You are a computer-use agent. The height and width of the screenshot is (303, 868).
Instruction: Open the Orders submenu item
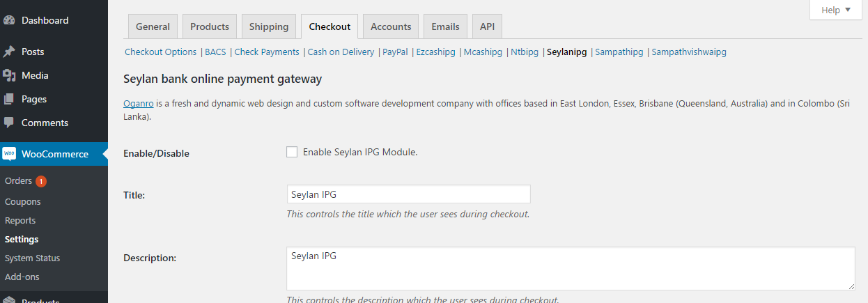18,181
